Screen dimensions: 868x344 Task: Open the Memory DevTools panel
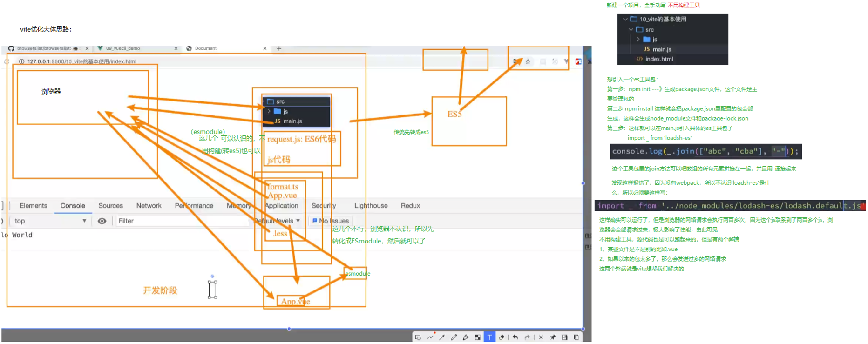[239, 206]
